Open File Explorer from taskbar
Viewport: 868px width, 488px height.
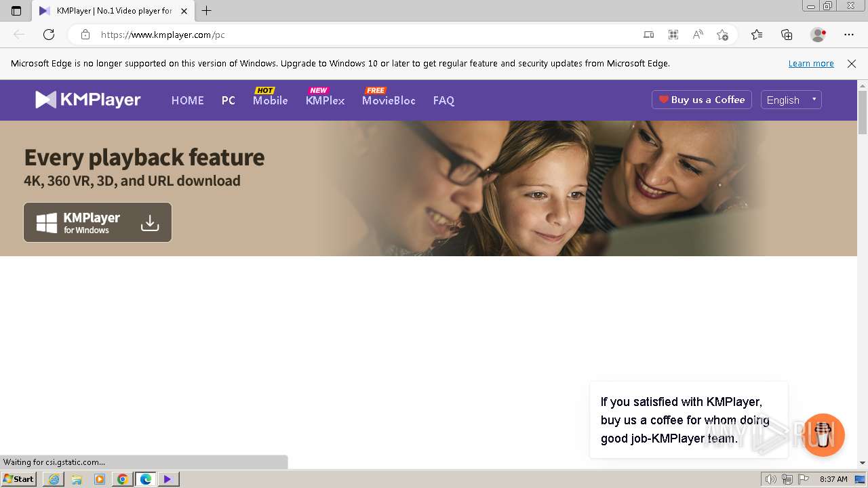click(x=77, y=479)
